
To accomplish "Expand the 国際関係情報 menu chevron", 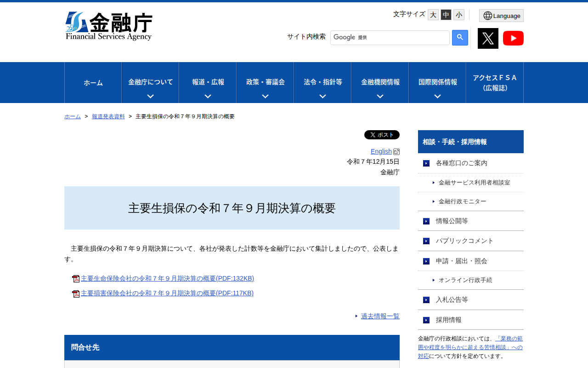I will [x=437, y=96].
